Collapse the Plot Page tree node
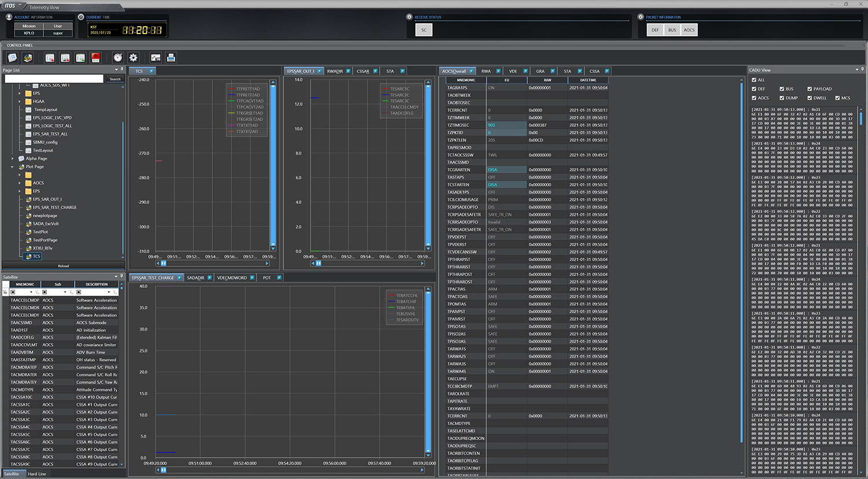Screen dimensions: 868x479 [x=13, y=167]
